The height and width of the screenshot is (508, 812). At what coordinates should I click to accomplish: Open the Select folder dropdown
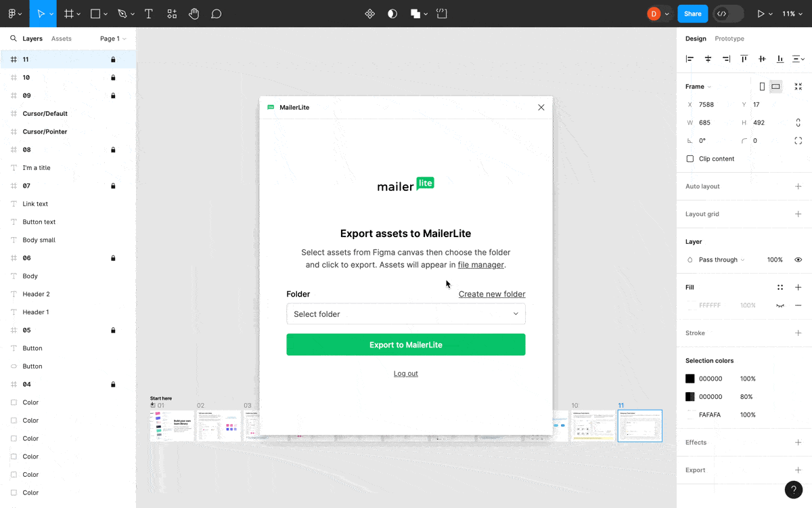tap(406, 314)
